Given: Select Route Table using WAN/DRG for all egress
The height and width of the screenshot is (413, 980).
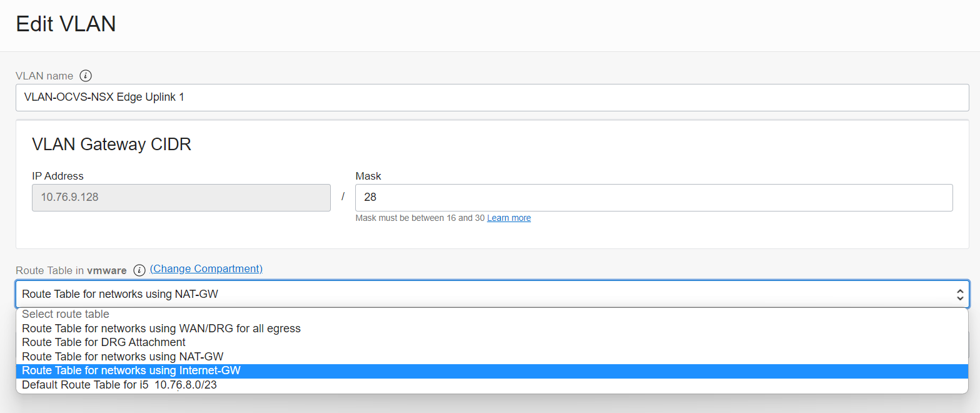Looking at the screenshot, I should tap(161, 329).
